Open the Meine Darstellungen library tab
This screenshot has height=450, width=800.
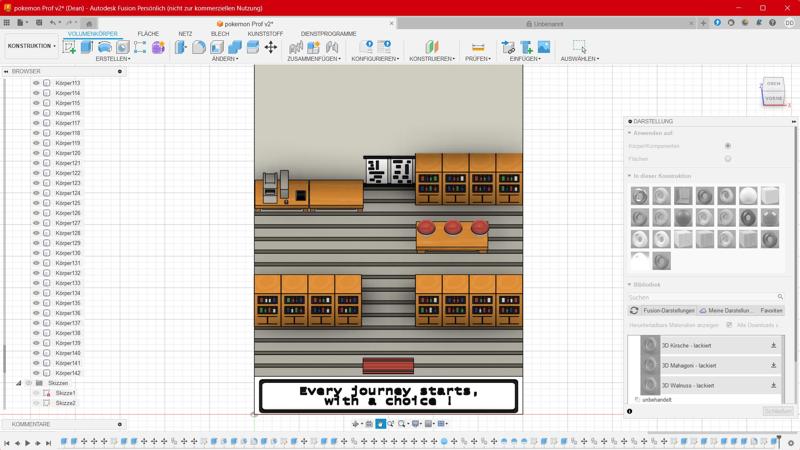(726, 310)
